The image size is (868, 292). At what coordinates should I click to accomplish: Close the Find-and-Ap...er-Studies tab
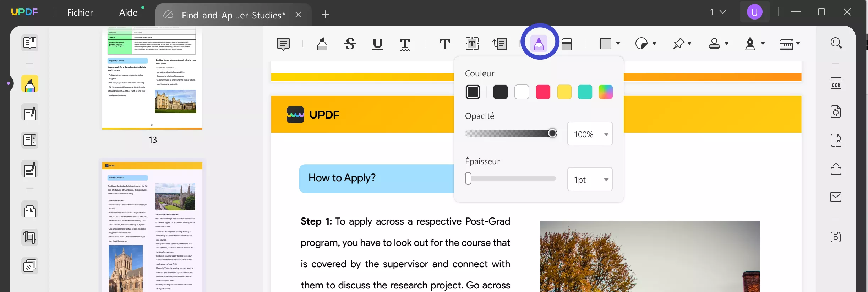coord(298,15)
